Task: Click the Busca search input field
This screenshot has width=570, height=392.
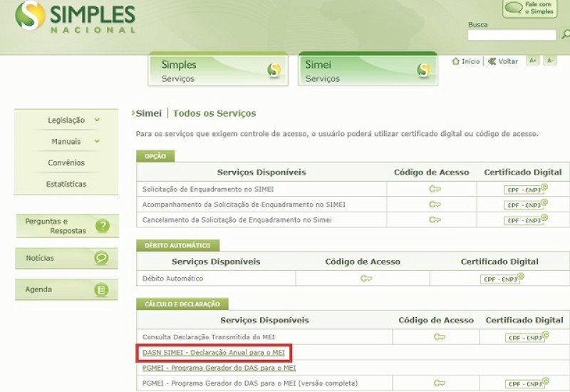Action: point(512,35)
